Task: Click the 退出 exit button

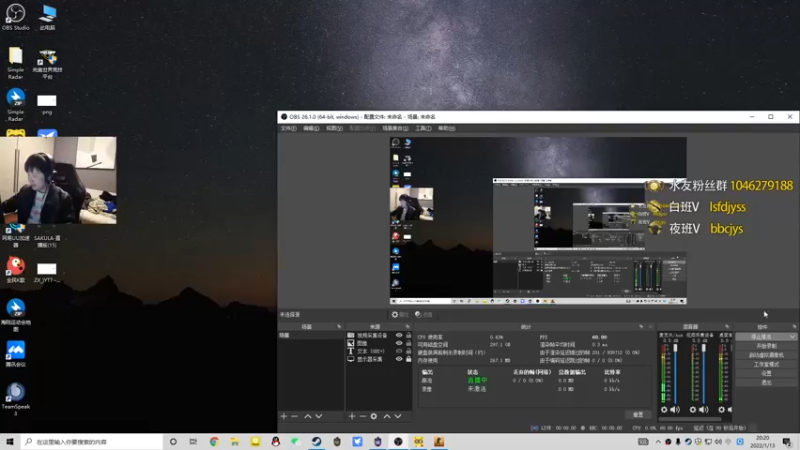Action: click(766, 383)
